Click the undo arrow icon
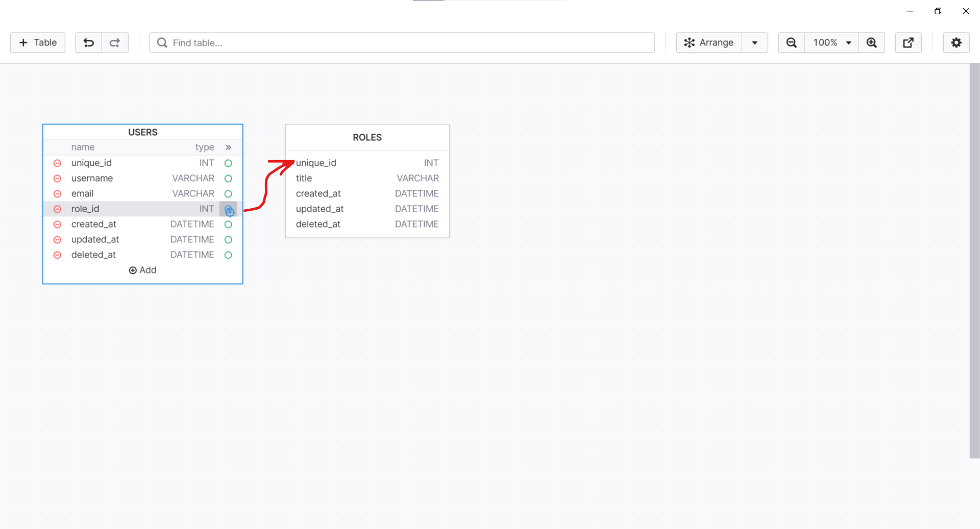Image resolution: width=980 pixels, height=529 pixels. click(88, 43)
